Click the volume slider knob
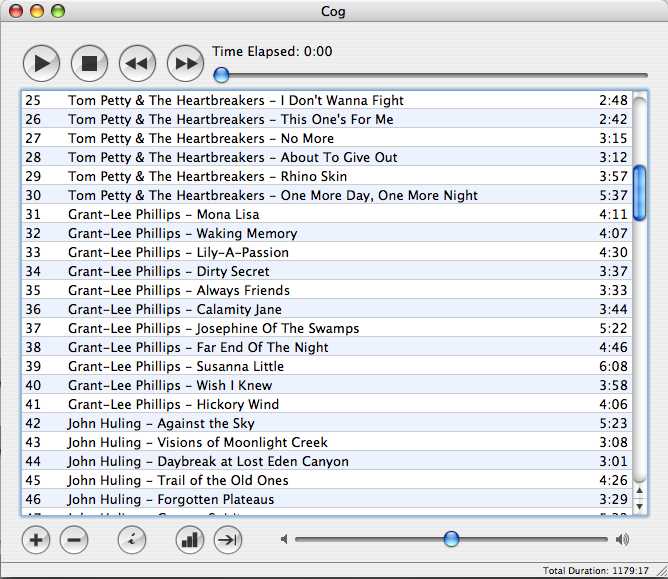Viewport: 668px width, 579px height. click(x=451, y=539)
